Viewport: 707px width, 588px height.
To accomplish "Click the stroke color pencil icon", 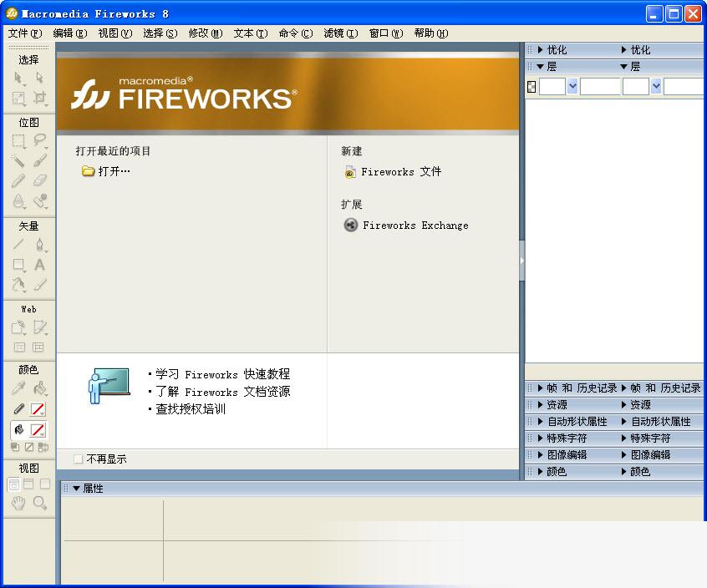I will point(19,408).
